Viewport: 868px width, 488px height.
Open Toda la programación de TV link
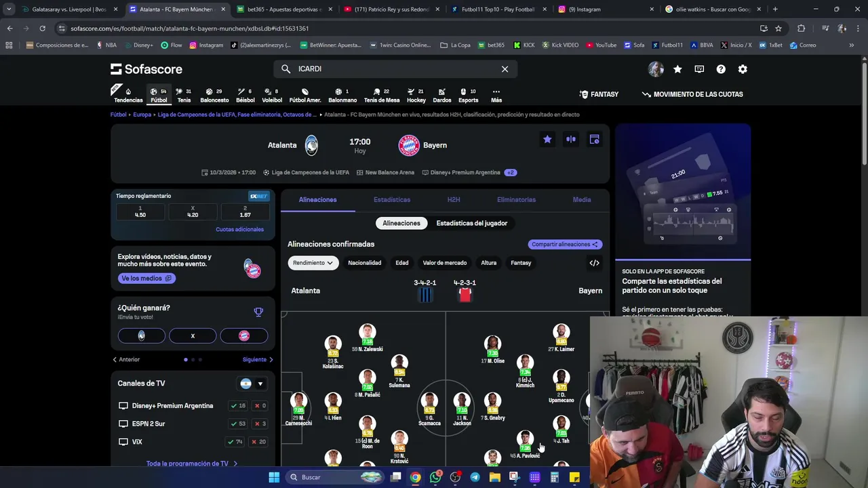point(192,464)
